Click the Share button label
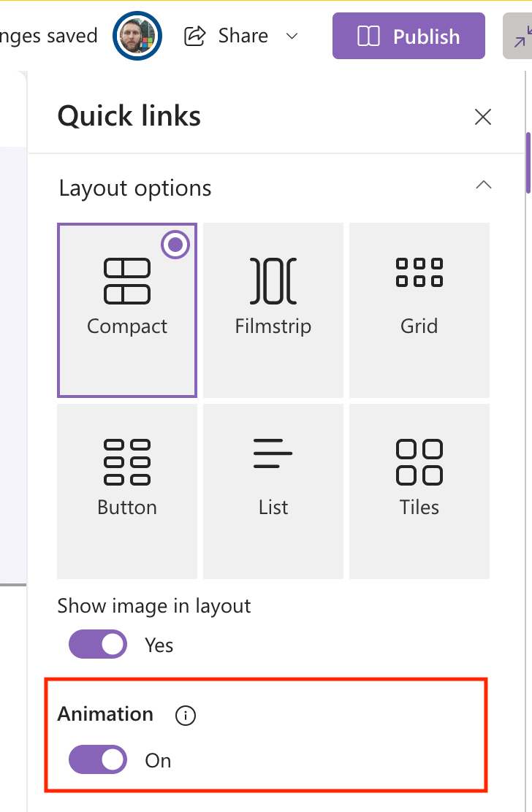 [x=243, y=36]
